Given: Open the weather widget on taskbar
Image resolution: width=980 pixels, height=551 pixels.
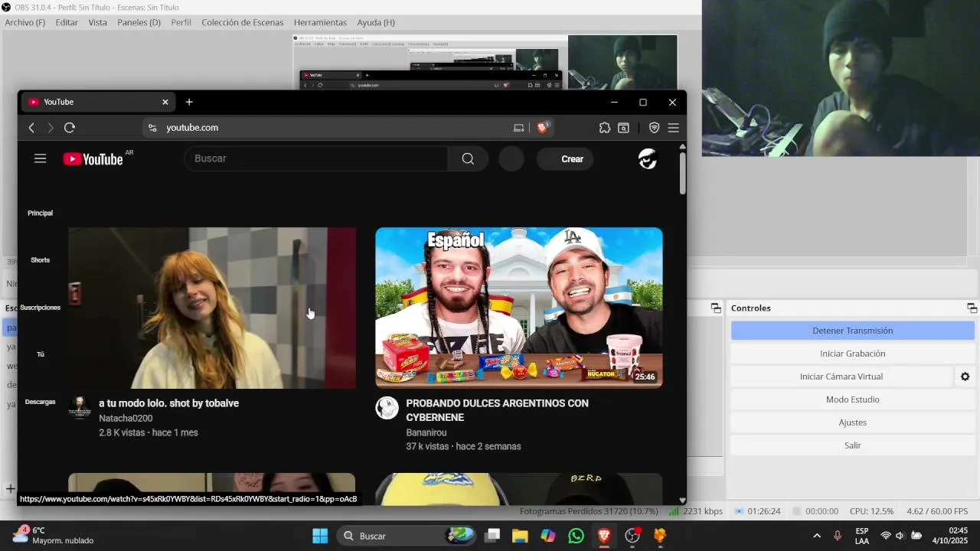Looking at the screenshot, I should [x=54, y=536].
